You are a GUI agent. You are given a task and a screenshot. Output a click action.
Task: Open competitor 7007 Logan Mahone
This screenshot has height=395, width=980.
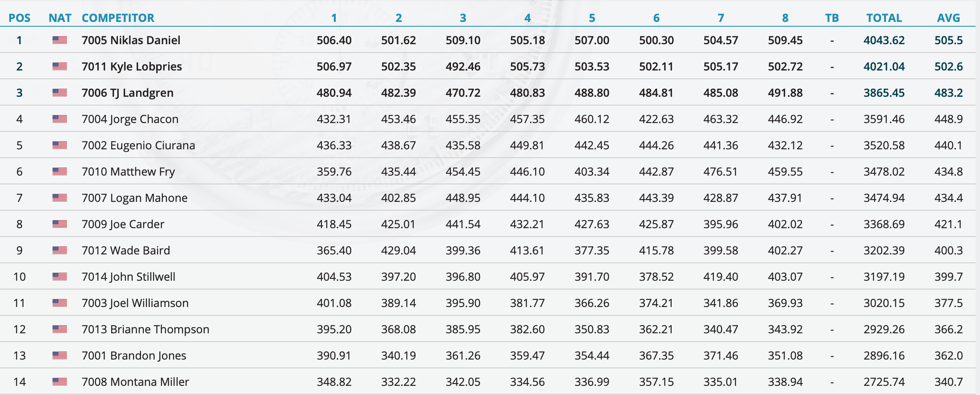(x=134, y=198)
